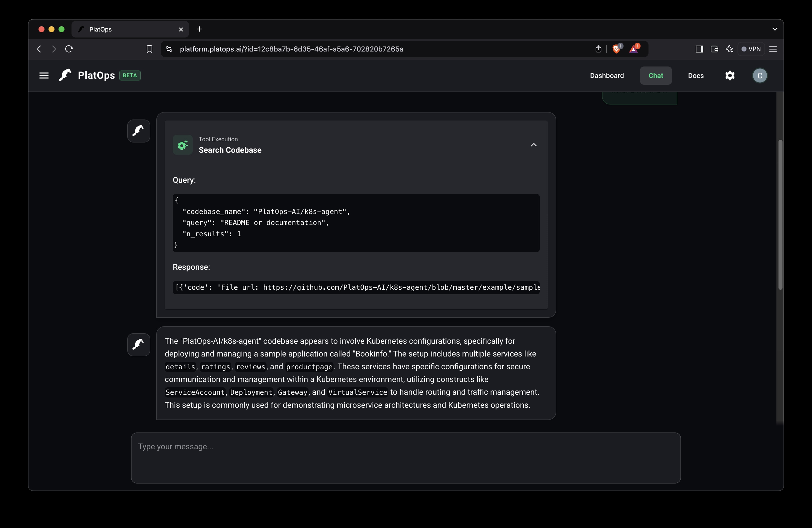Open the browser main menu
Image resolution: width=812 pixels, height=528 pixels.
(773, 49)
